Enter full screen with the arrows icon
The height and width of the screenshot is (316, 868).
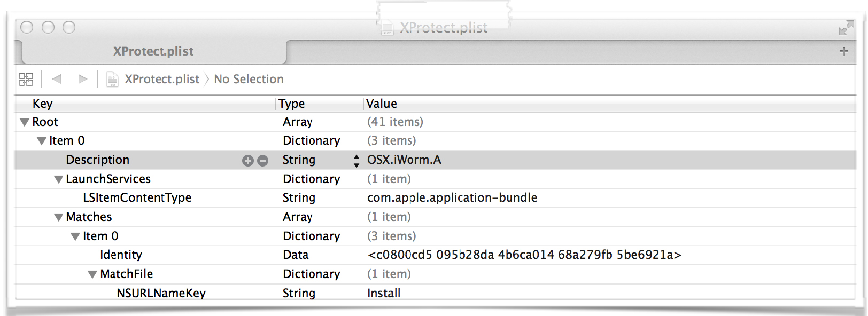point(846,28)
